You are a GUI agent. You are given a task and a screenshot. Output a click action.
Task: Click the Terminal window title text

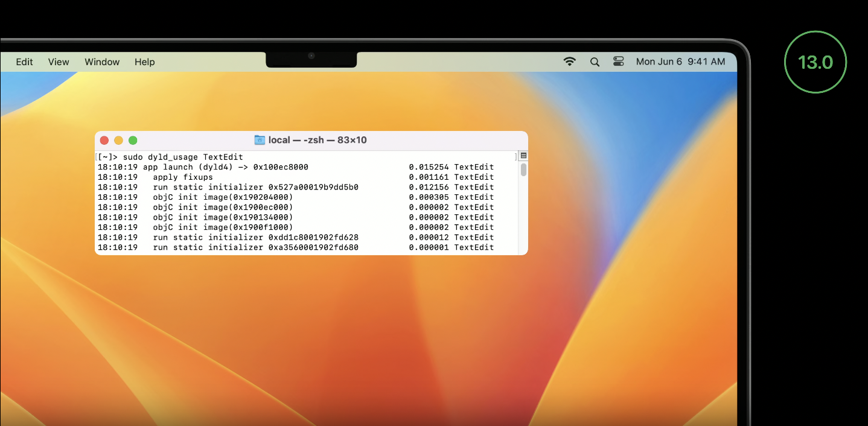pyautogui.click(x=318, y=140)
